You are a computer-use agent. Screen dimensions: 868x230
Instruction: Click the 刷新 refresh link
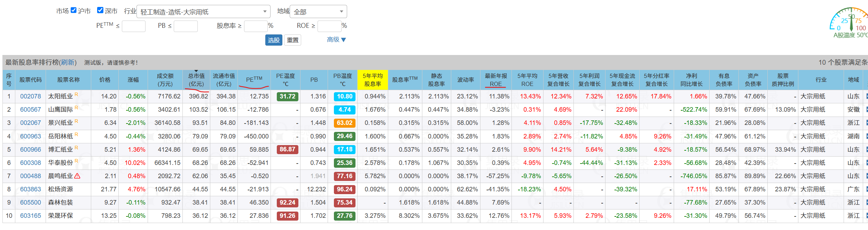[x=68, y=62]
